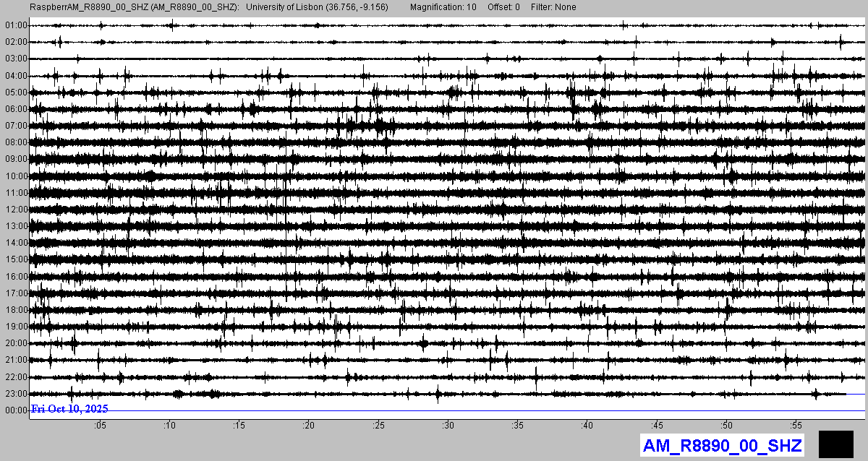Select the 01:00 hour trace label

click(15, 25)
